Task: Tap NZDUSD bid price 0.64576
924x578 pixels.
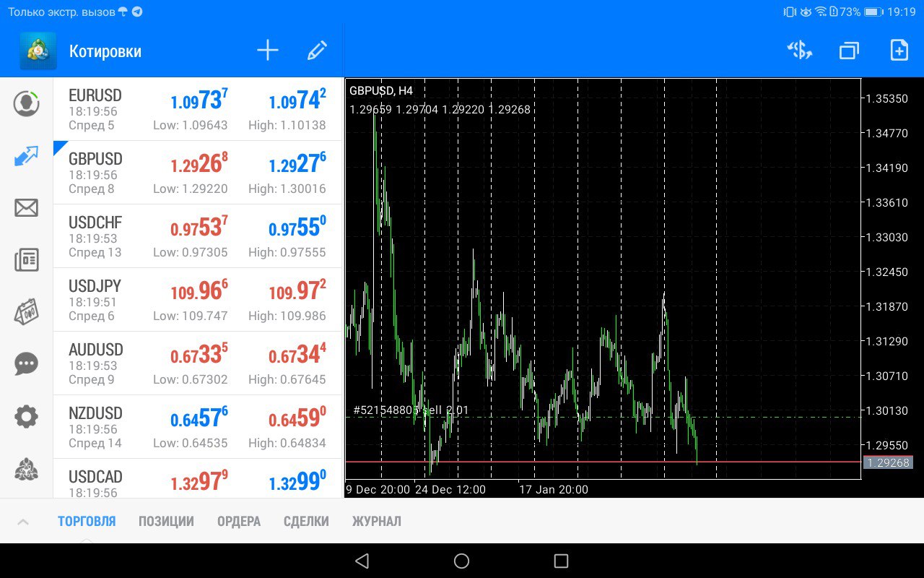Action: coord(199,418)
